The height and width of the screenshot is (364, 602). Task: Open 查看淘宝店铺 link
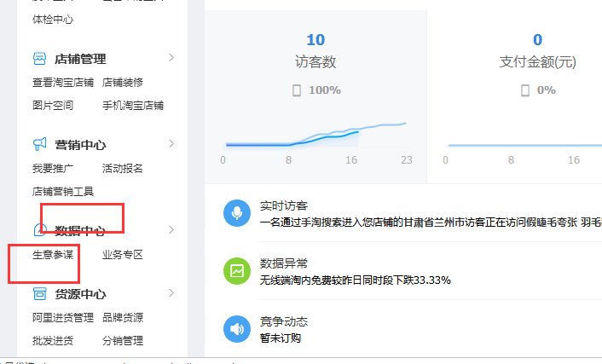click(x=63, y=82)
